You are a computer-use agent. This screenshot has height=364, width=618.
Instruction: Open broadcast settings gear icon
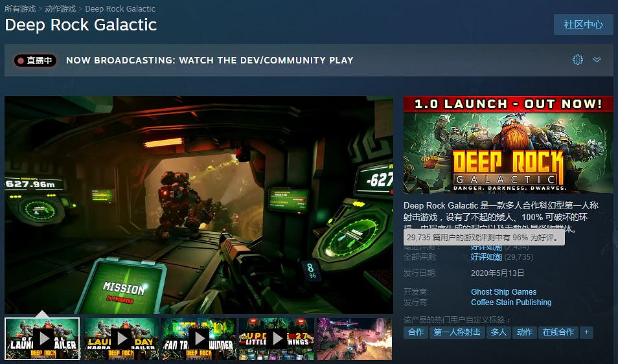coord(578,60)
